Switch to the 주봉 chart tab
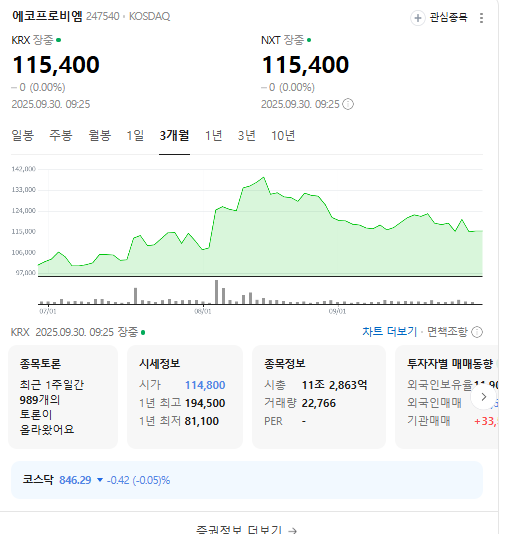Image resolution: width=524 pixels, height=534 pixels. pyautogui.click(x=61, y=136)
